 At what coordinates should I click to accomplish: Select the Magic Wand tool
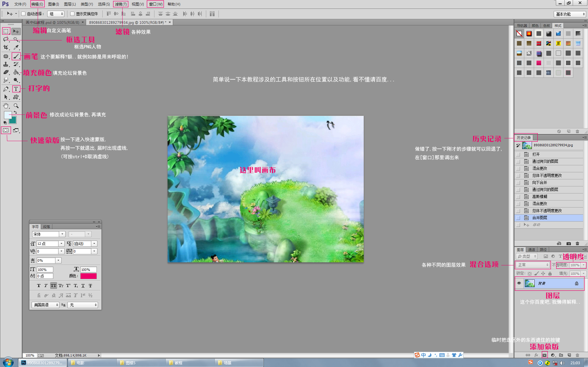pos(16,39)
